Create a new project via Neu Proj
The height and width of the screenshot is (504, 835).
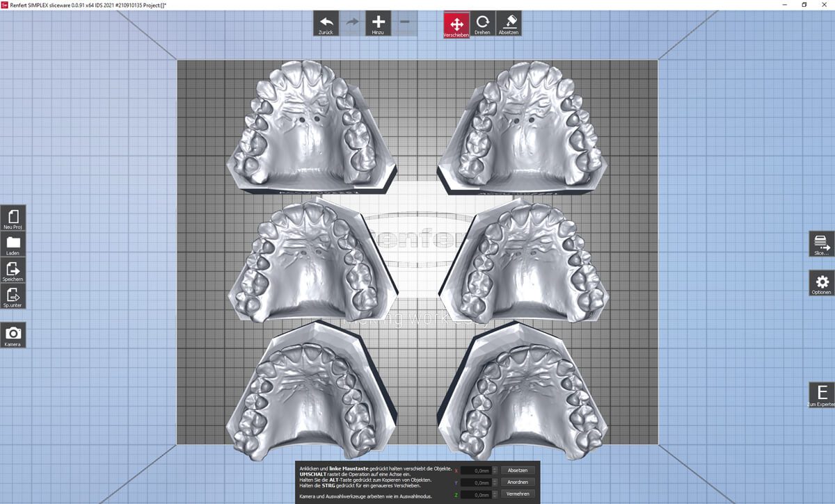pyautogui.click(x=13, y=218)
